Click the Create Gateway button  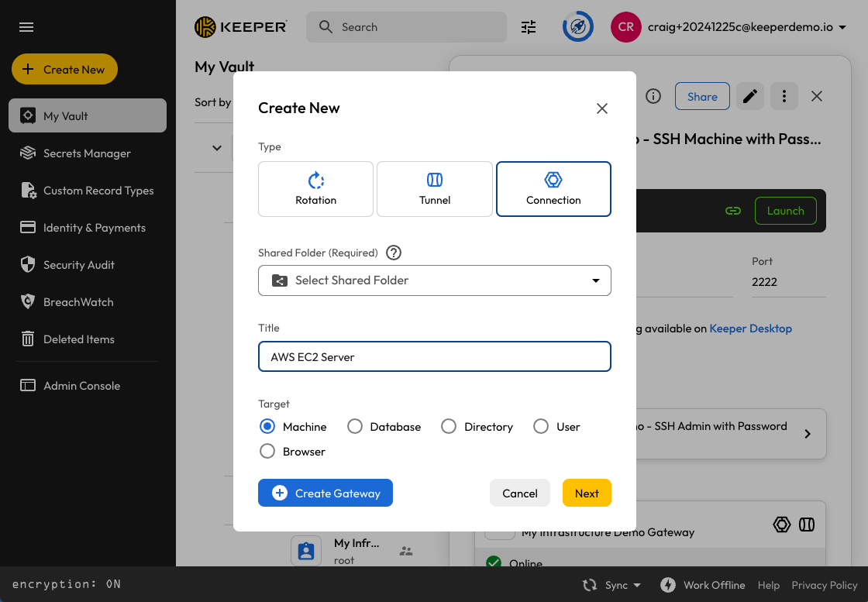click(x=325, y=494)
